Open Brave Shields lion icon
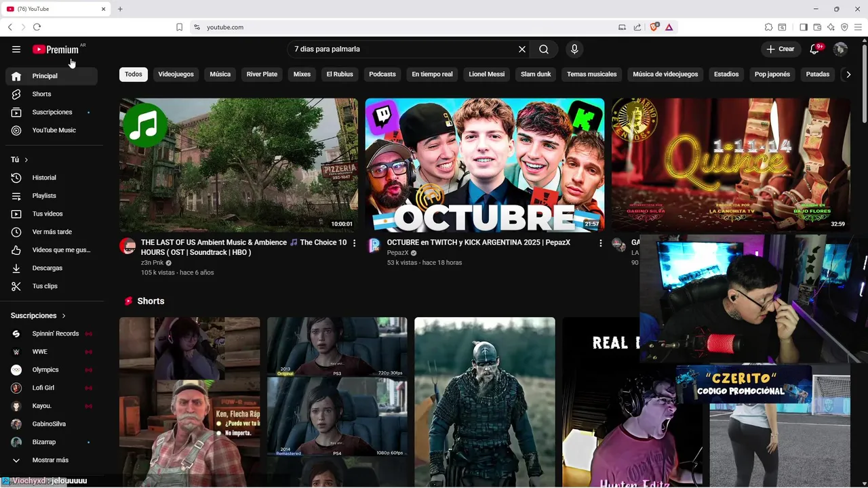This screenshot has width=868, height=488. (654, 27)
